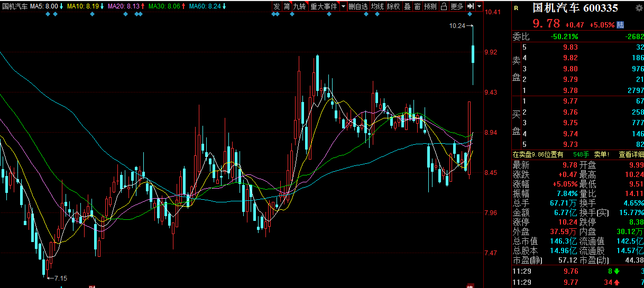Select sell level 2 price 9.79
Viewport: 644px width, 288px height.
[571, 79]
